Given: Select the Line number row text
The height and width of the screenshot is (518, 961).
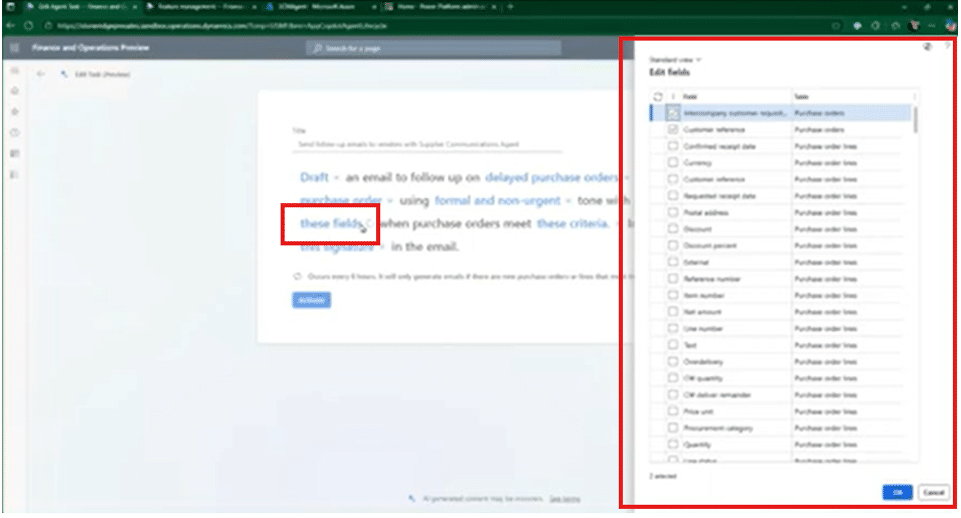Looking at the screenshot, I should (x=703, y=329).
